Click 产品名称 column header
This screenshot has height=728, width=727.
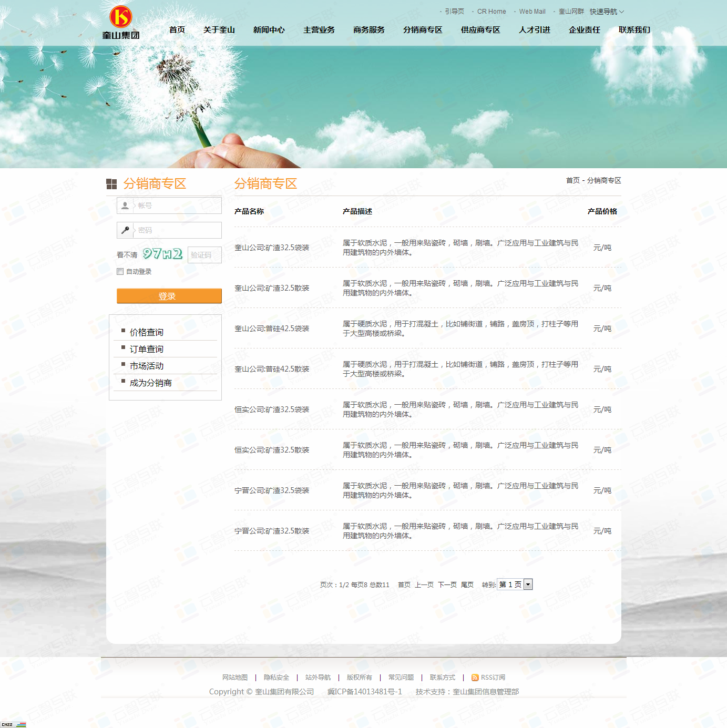click(x=249, y=211)
